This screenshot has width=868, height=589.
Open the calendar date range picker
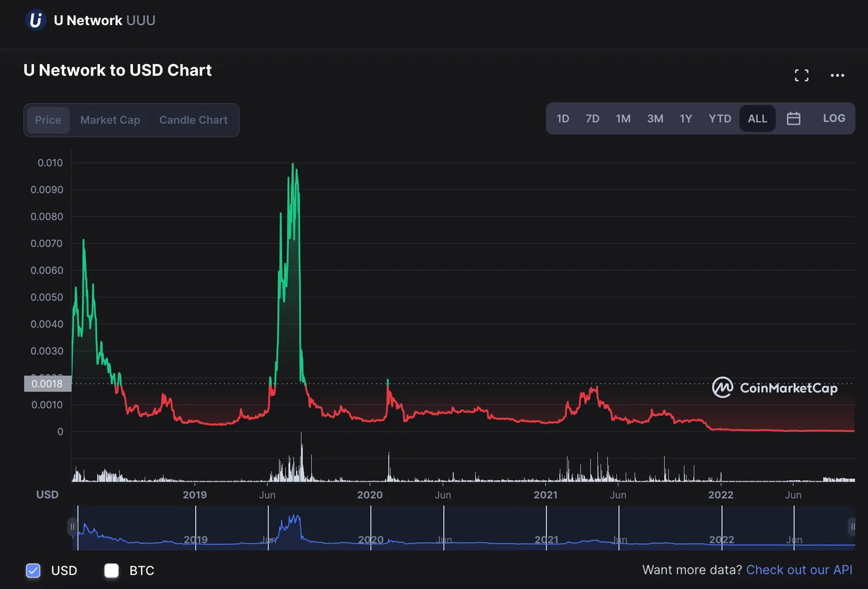click(793, 118)
